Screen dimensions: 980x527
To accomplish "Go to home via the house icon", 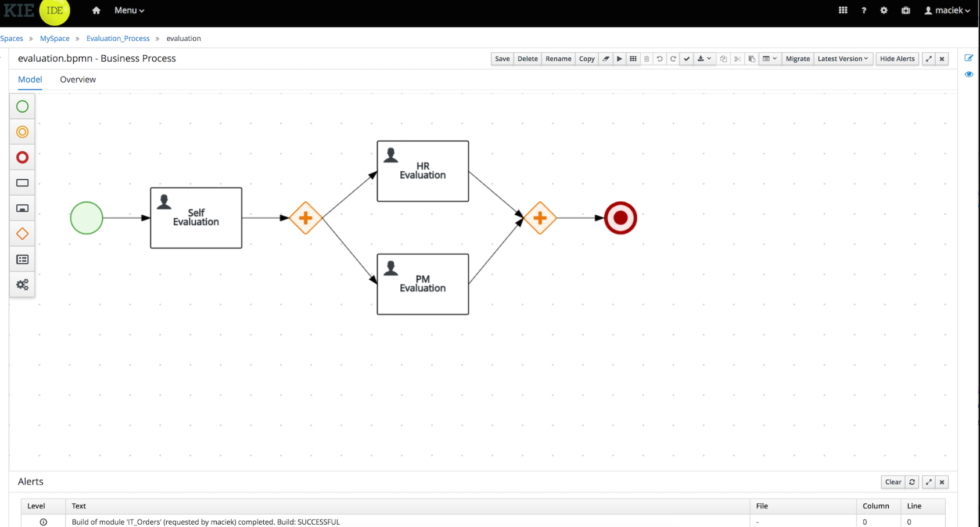I will click(x=96, y=10).
